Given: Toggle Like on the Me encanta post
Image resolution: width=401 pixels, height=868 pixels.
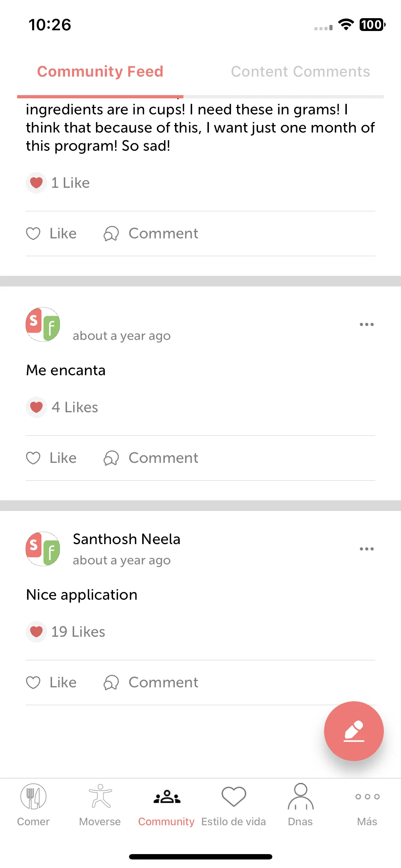Looking at the screenshot, I should [51, 458].
